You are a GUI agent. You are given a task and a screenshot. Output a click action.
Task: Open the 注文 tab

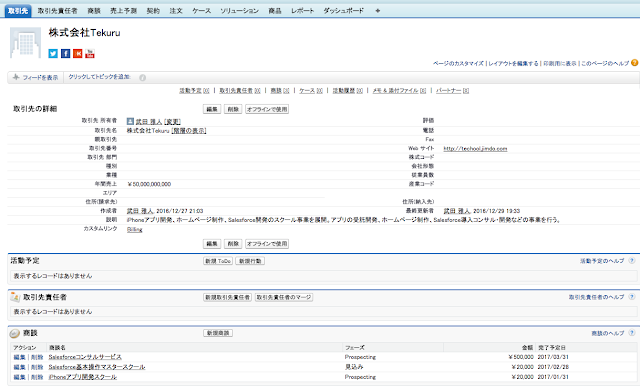[x=176, y=11]
